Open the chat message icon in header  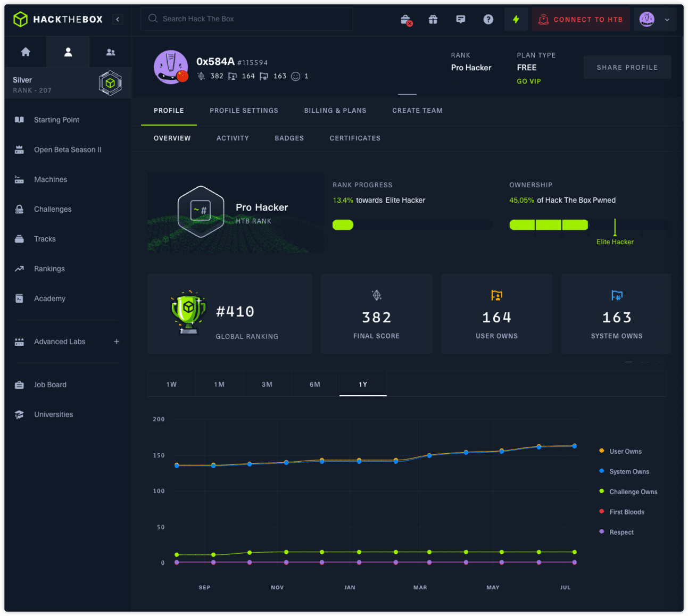click(461, 20)
